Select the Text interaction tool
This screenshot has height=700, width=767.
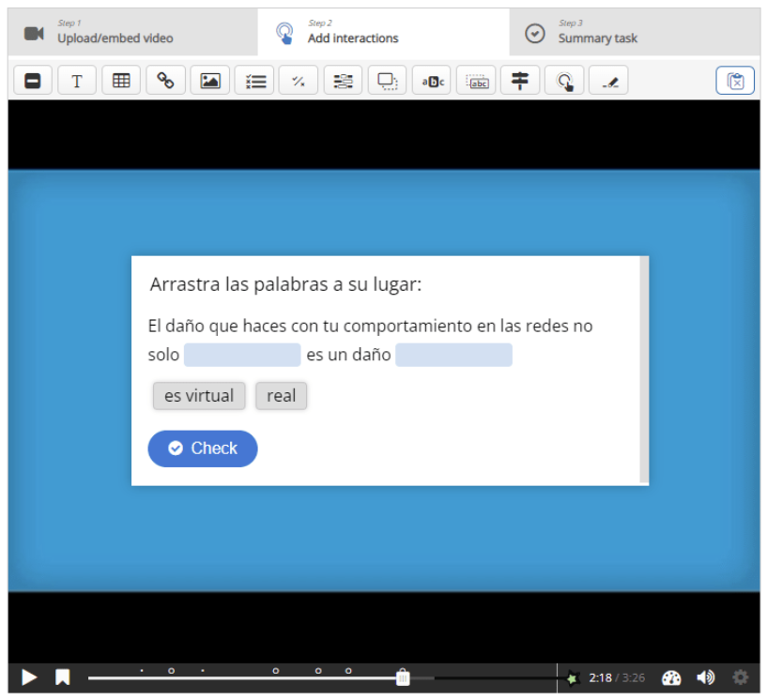[77, 80]
